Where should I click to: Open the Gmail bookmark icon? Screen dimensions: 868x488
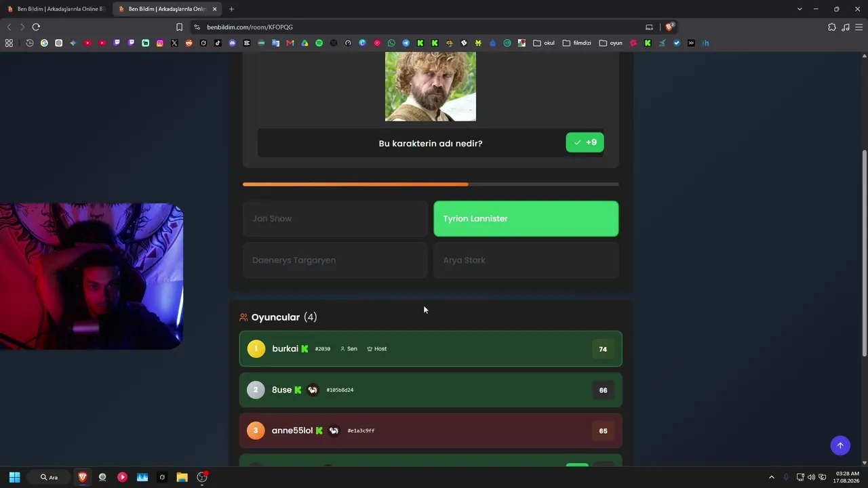(x=290, y=43)
